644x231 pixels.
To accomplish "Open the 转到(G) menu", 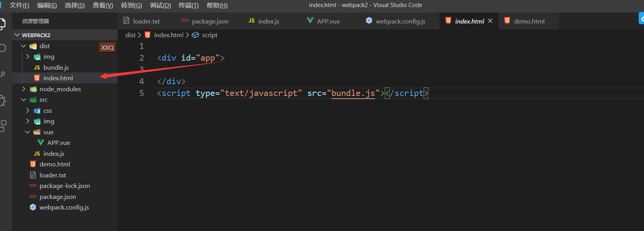I will coord(131,5).
